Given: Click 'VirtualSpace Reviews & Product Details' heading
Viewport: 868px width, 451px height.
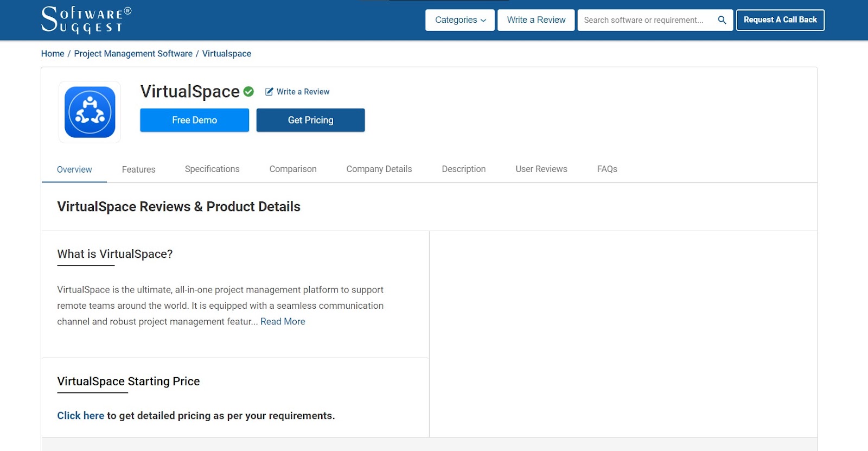Looking at the screenshot, I should point(179,207).
